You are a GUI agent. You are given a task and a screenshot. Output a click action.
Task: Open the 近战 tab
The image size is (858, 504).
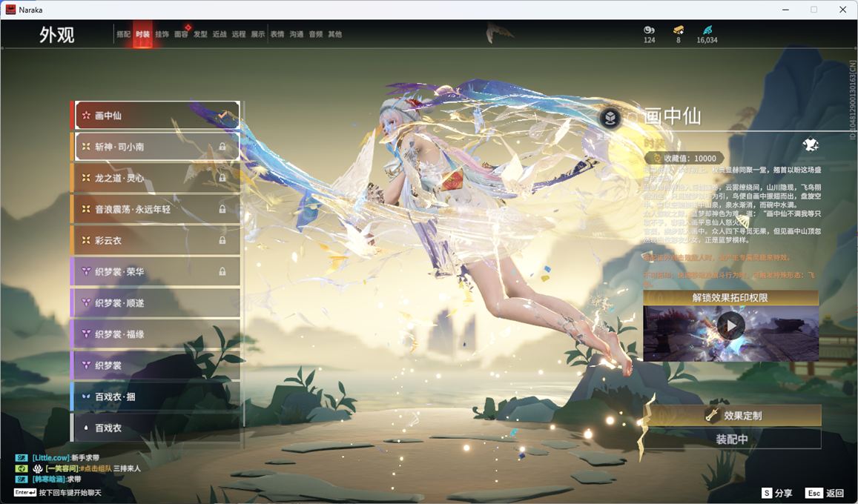coord(220,34)
